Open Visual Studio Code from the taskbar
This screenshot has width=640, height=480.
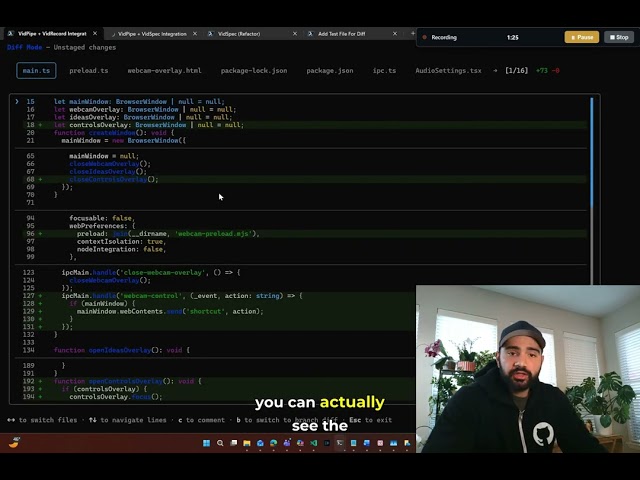(313, 443)
